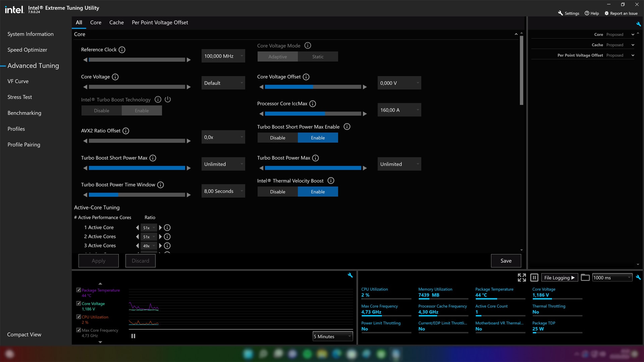This screenshot has width=644, height=362.
Task: Disable Intel Thermal Velocity Boost
Action: (x=278, y=192)
